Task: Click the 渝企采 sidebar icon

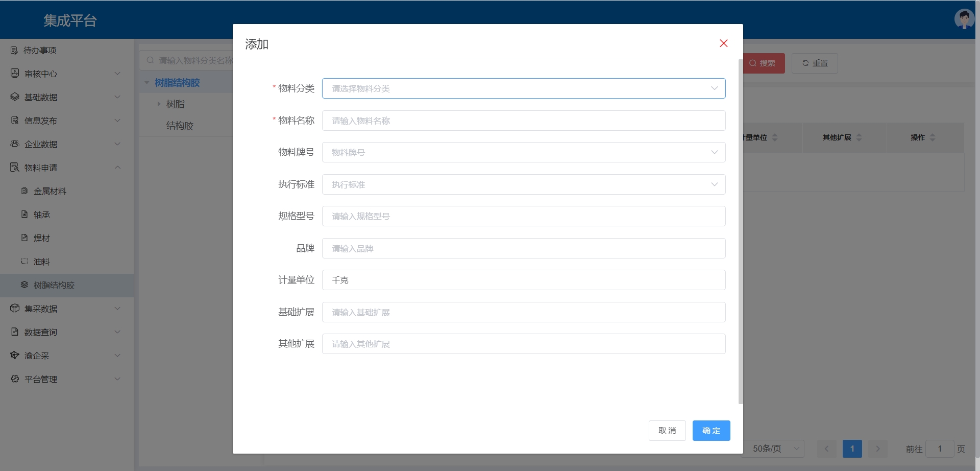Action: pos(15,356)
